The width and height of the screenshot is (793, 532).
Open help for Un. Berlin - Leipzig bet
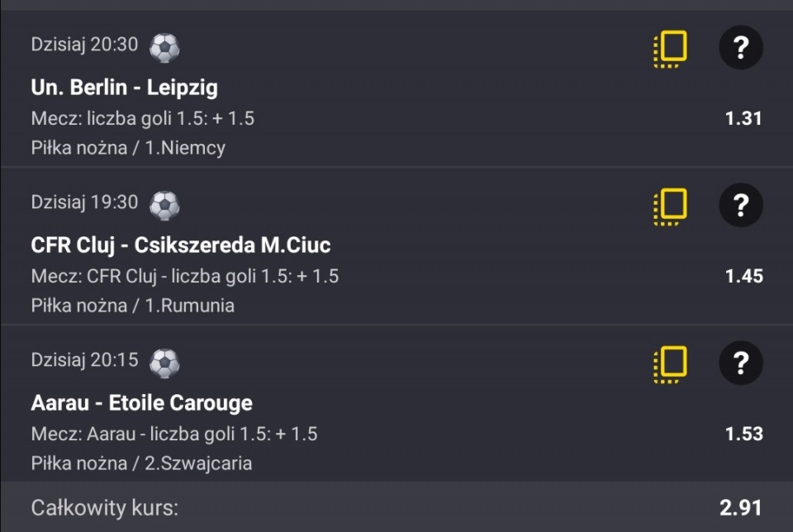tap(741, 48)
